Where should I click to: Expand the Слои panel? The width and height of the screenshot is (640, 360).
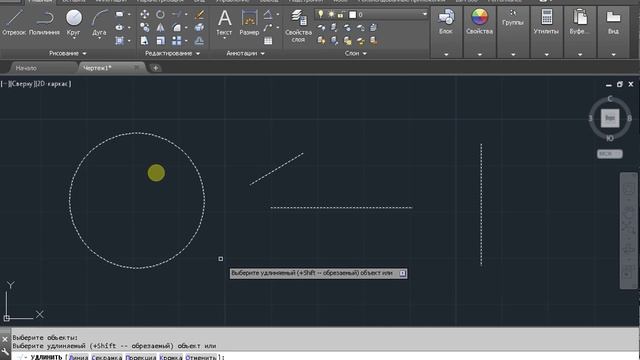[x=356, y=53]
